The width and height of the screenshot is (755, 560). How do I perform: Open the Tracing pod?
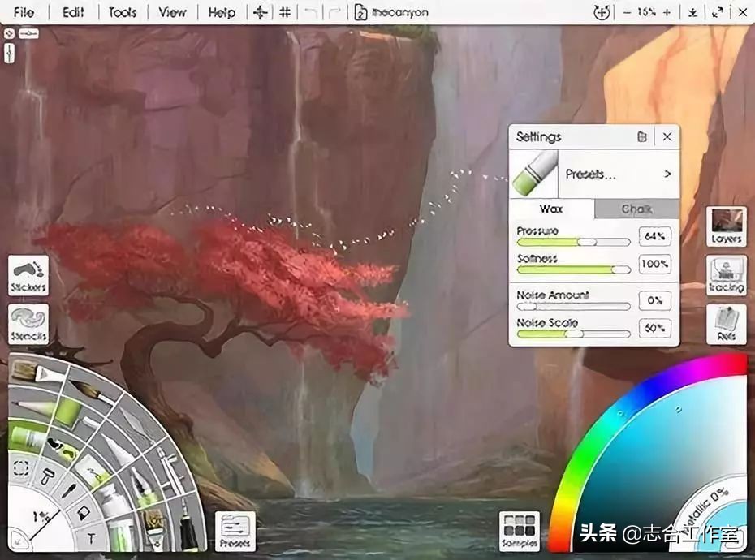pyautogui.click(x=727, y=276)
